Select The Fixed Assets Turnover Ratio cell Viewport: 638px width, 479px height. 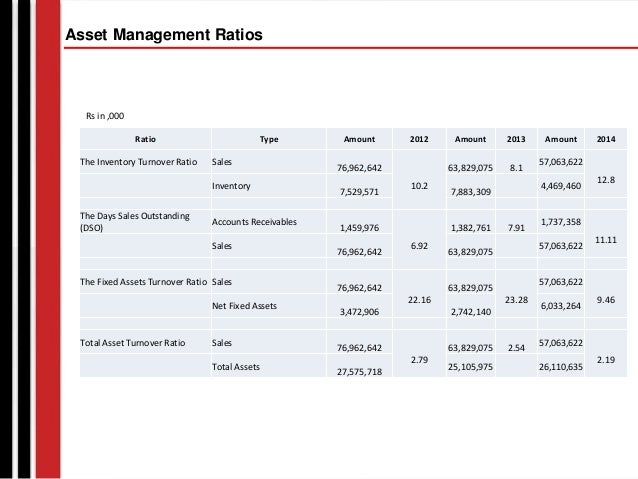(143, 282)
